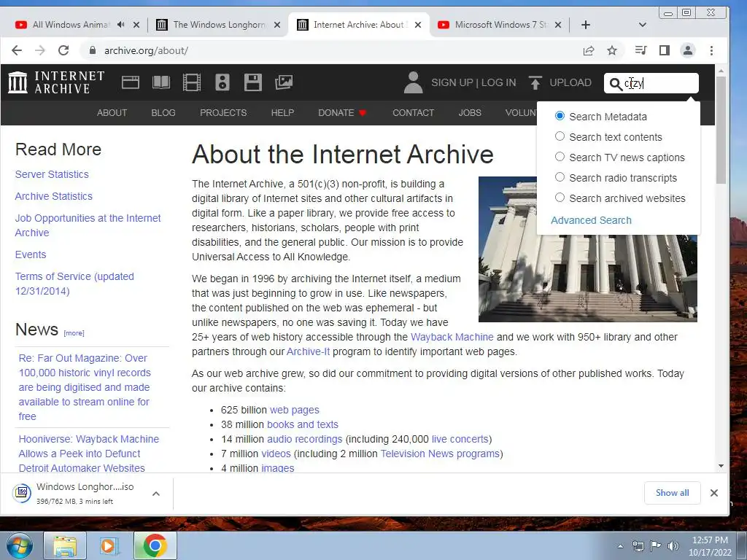Open the PROJECTS nav menu item

(223, 113)
